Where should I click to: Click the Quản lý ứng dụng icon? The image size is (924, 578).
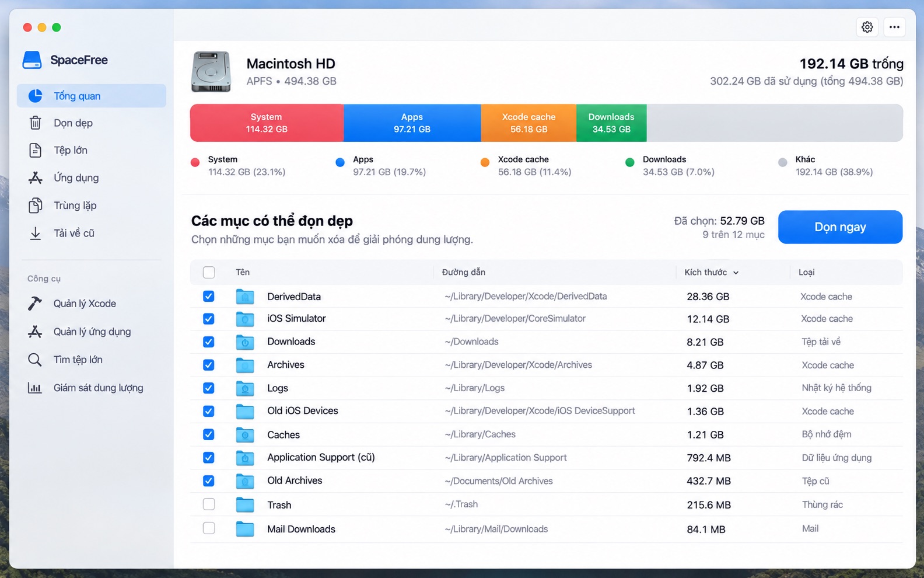(x=35, y=332)
